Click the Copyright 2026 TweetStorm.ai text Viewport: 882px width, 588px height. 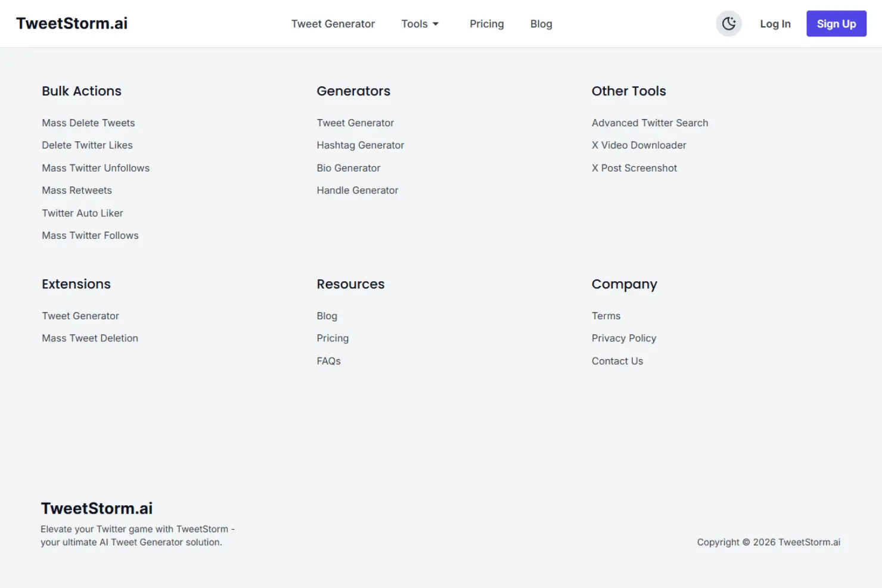pos(769,542)
